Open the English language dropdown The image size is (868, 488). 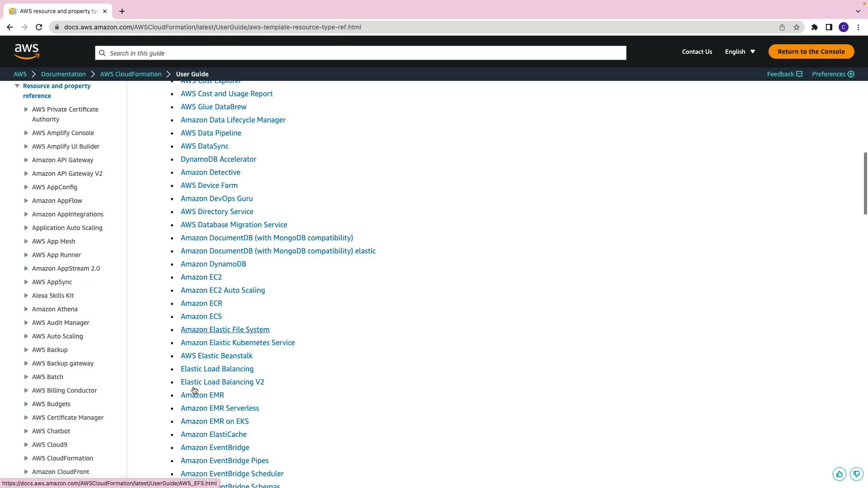tap(740, 52)
